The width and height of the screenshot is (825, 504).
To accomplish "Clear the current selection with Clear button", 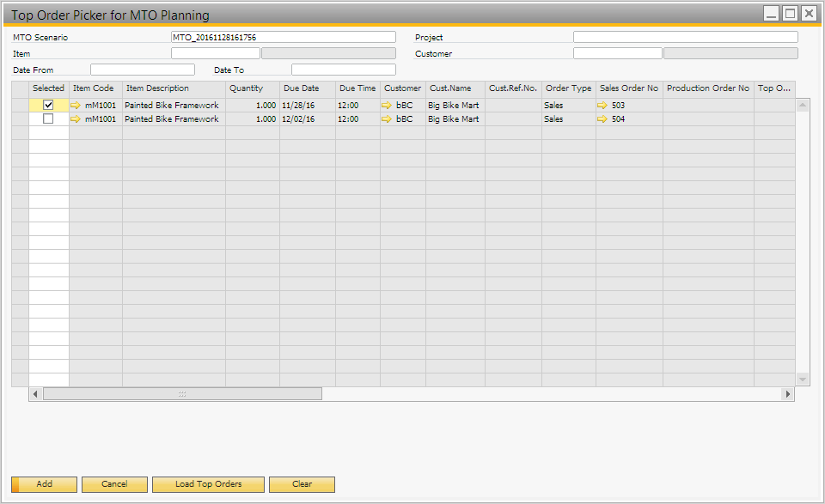I will tap(302, 484).
